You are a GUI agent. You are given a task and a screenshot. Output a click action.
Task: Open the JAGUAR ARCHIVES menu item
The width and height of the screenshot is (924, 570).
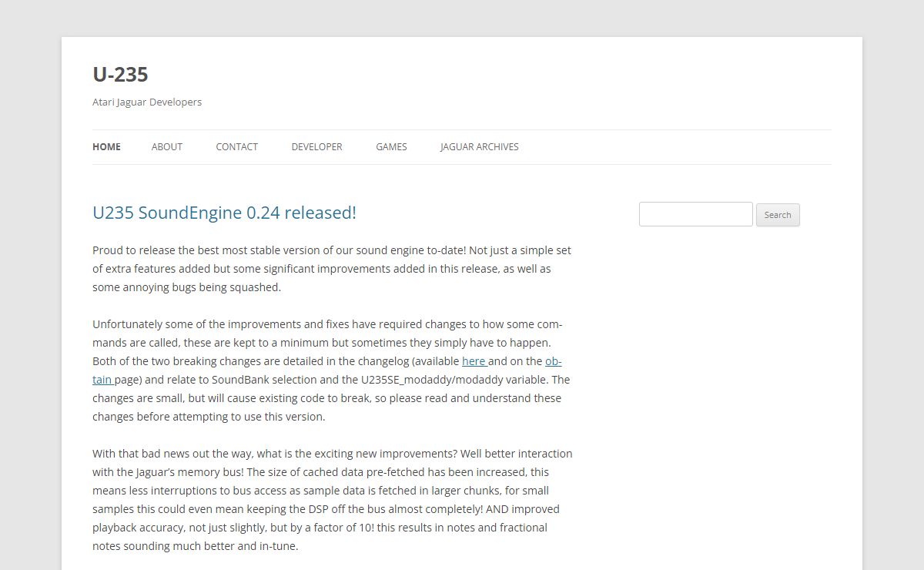click(x=479, y=146)
